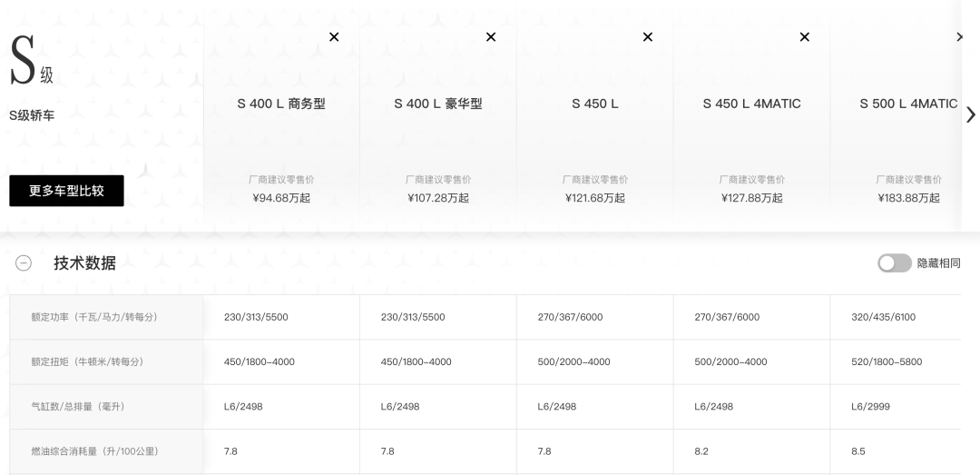
Task: Click the 更多车型比较 button
Action: (x=66, y=191)
